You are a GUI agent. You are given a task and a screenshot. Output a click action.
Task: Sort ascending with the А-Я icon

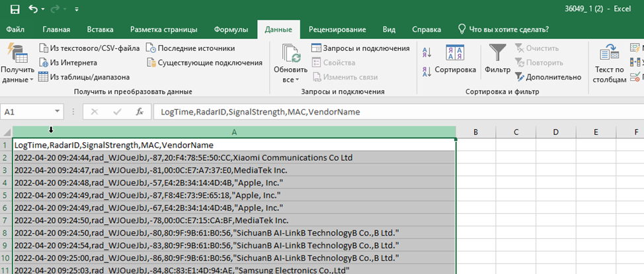point(426,52)
